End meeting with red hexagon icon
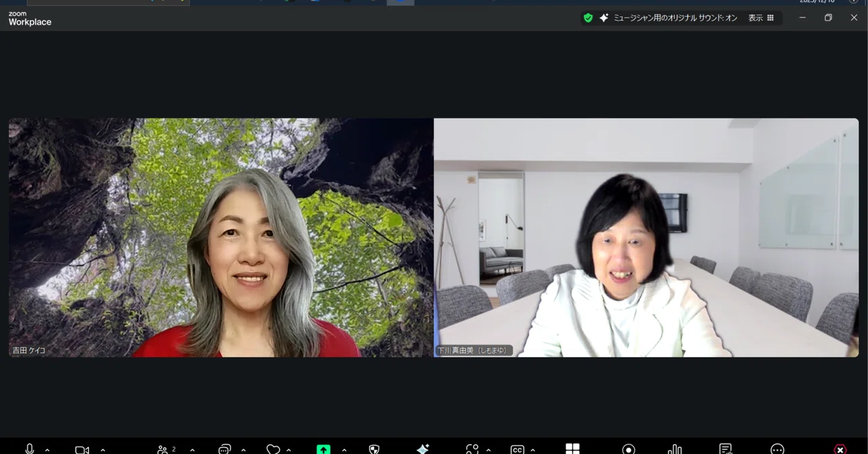The width and height of the screenshot is (868, 454). tap(840, 449)
